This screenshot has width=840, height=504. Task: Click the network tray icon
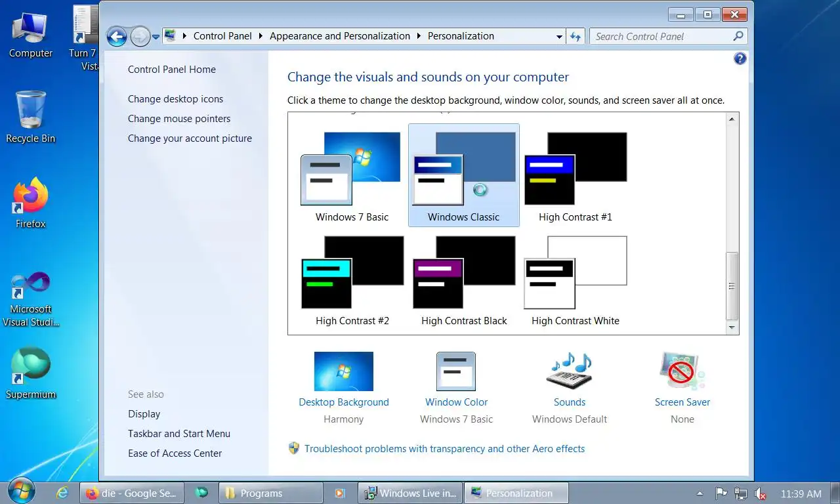(741, 493)
